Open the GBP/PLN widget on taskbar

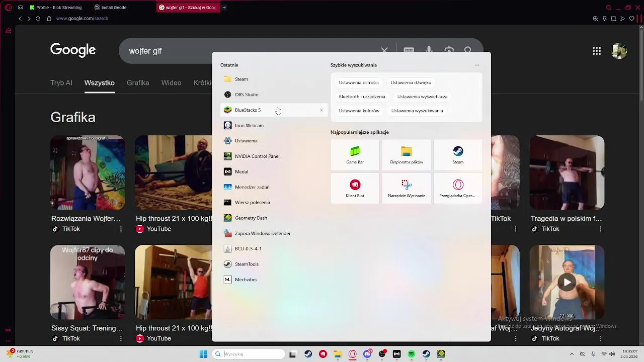[x=19, y=354]
